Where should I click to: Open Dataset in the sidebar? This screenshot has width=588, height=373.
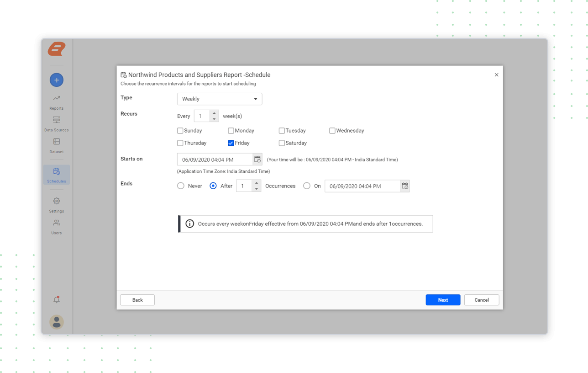(57, 146)
